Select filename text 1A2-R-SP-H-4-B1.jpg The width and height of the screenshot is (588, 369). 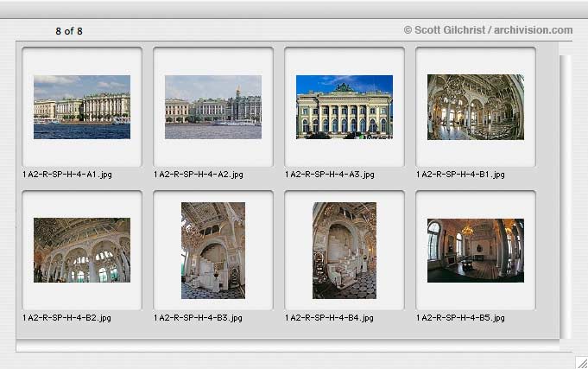(460, 175)
